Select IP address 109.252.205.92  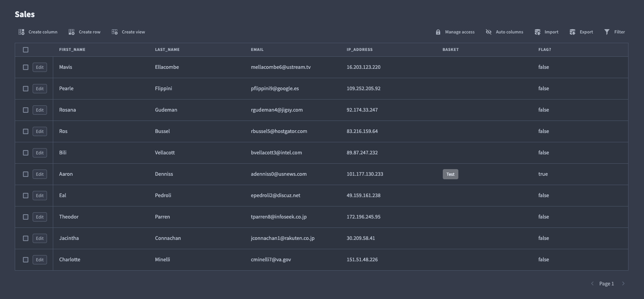(x=364, y=89)
